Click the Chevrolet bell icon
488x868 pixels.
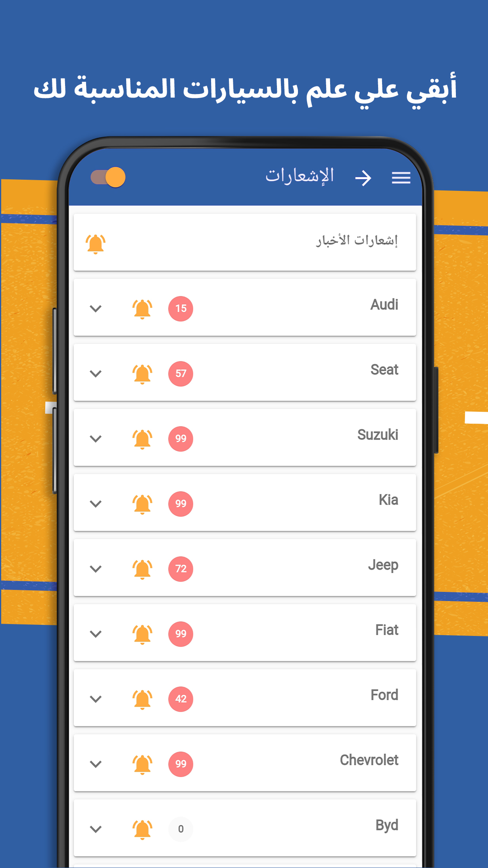(142, 764)
